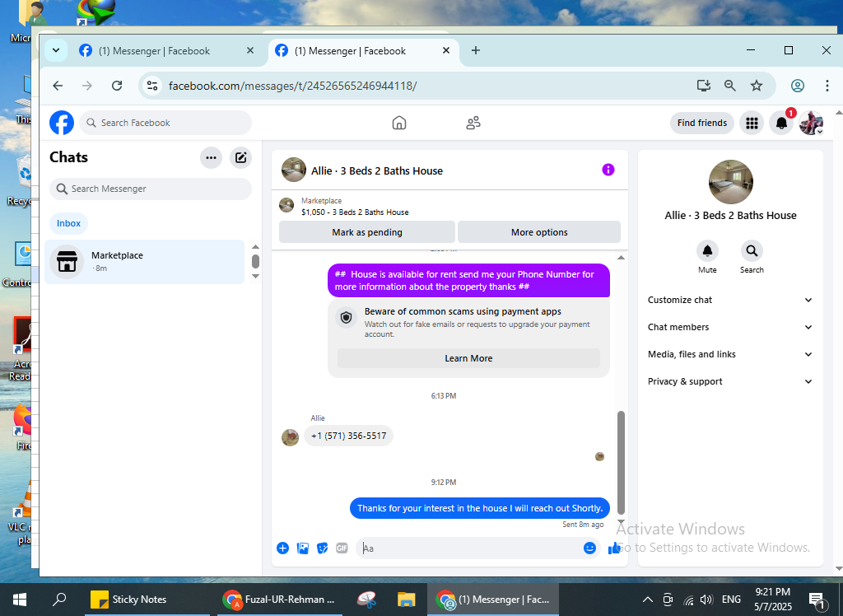The height and width of the screenshot is (616, 843).
Task: Open the Windows Start menu
Action: click(20, 600)
